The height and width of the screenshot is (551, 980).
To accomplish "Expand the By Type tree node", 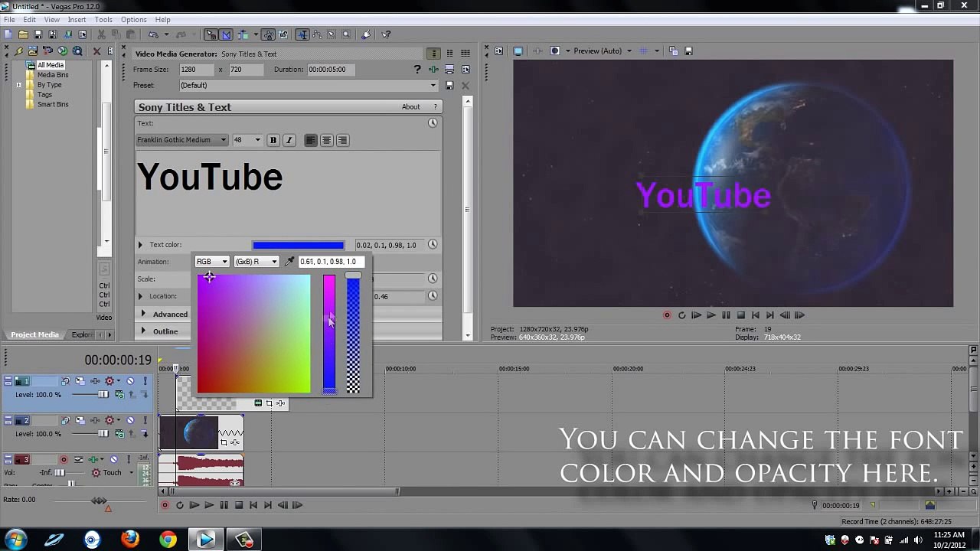I will (18, 85).
